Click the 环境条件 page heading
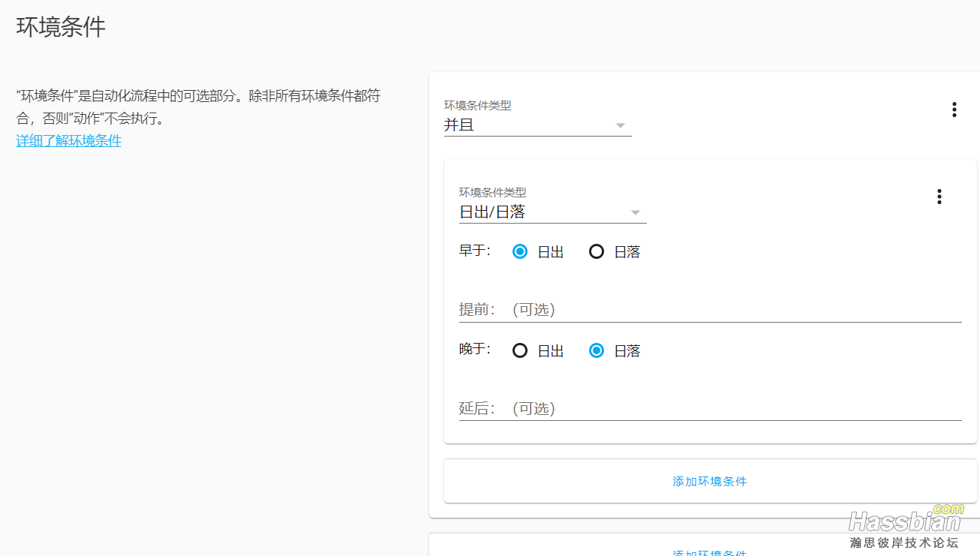Image resolution: width=980 pixels, height=556 pixels. pos(61,27)
